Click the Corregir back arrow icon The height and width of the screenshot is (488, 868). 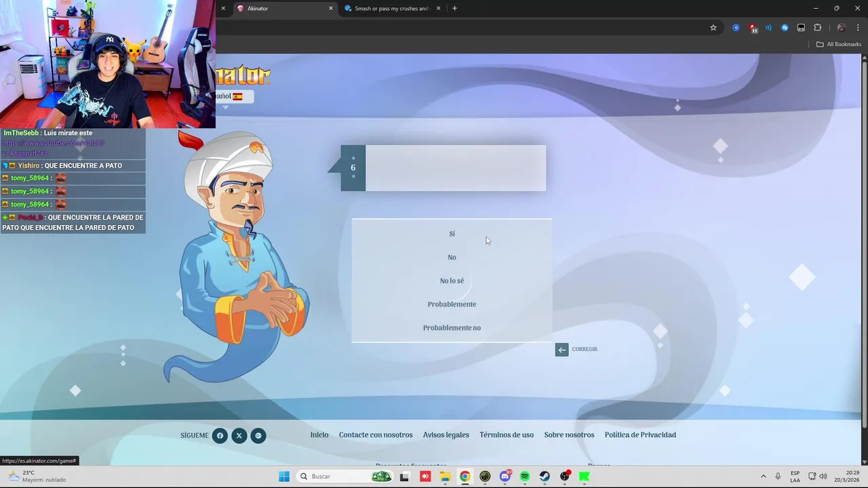tap(561, 350)
